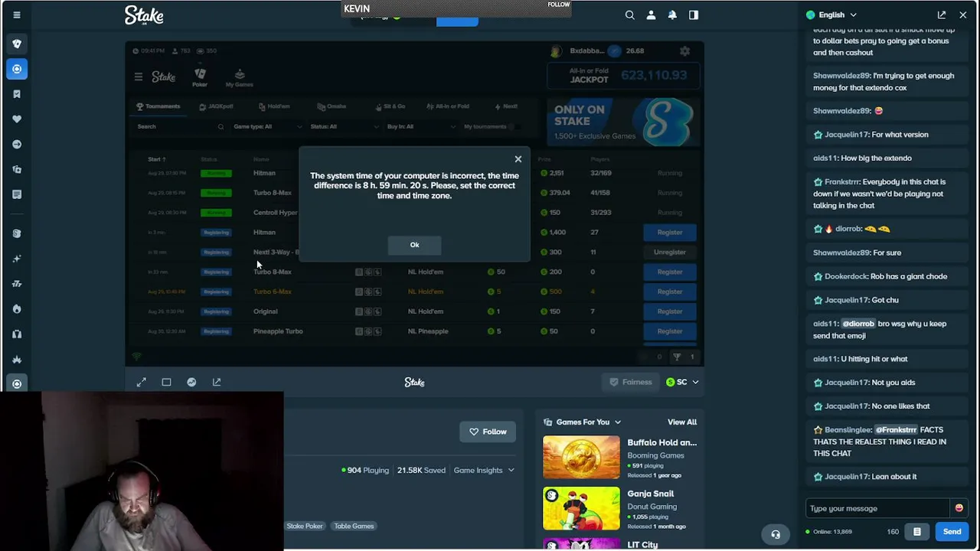The image size is (980, 551).
Task: Select the Omaha tab
Action: (332, 106)
